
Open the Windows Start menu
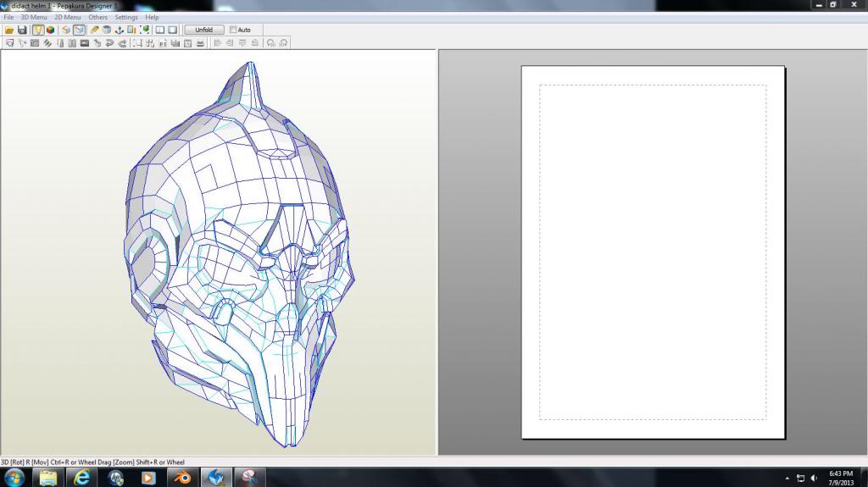tap(14, 477)
